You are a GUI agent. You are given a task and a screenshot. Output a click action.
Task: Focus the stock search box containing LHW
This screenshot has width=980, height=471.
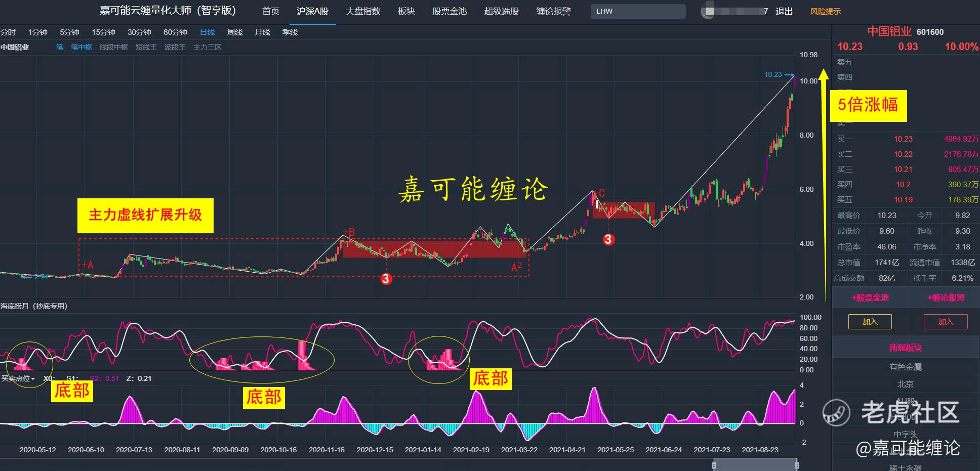pos(638,11)
